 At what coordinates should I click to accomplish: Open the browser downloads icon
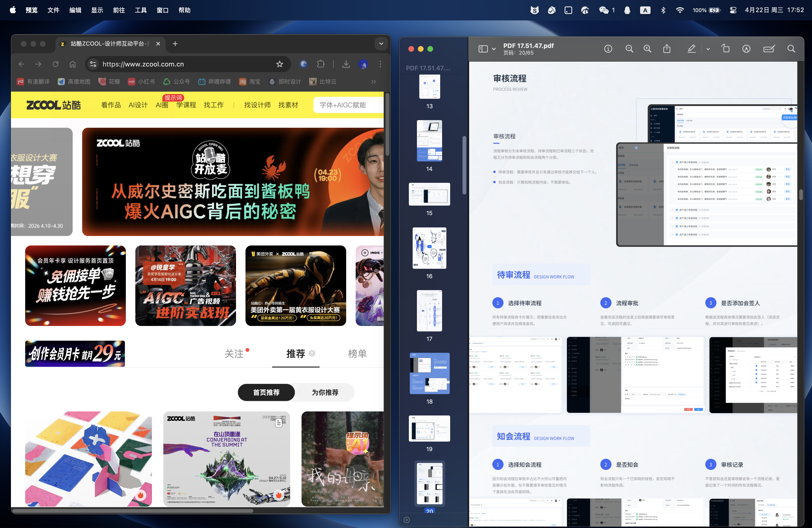coord(346,64)
